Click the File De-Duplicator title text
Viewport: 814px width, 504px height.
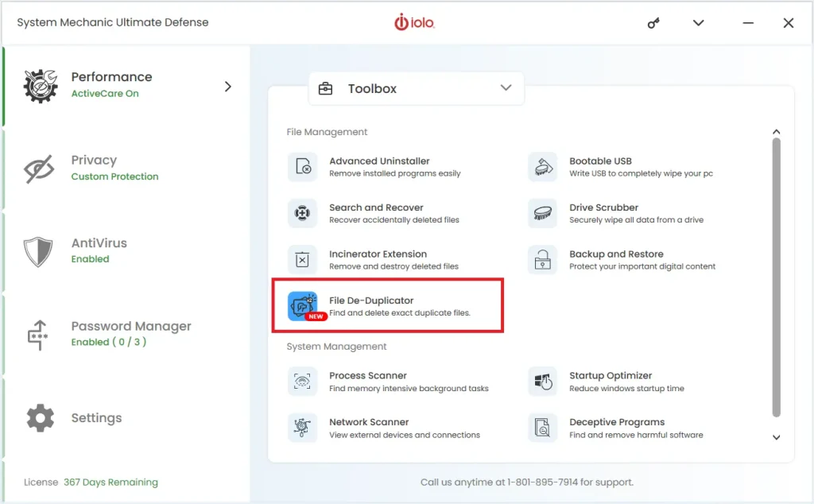point(371,300)
